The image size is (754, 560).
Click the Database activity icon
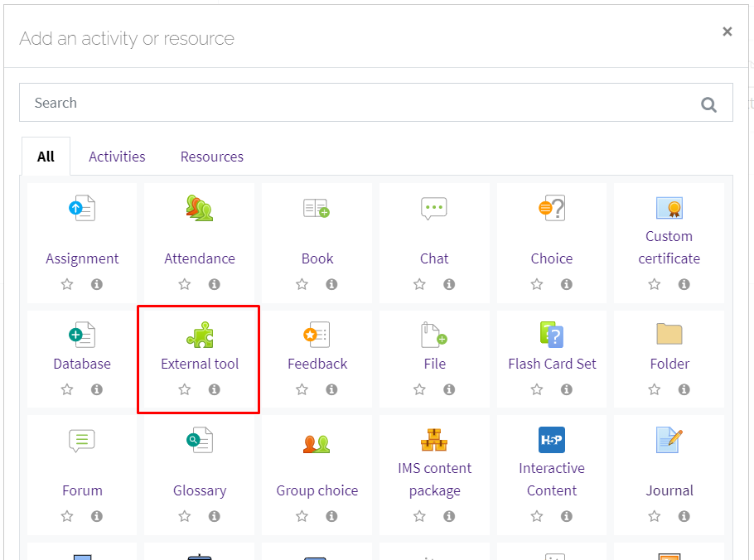pos(82,335)
